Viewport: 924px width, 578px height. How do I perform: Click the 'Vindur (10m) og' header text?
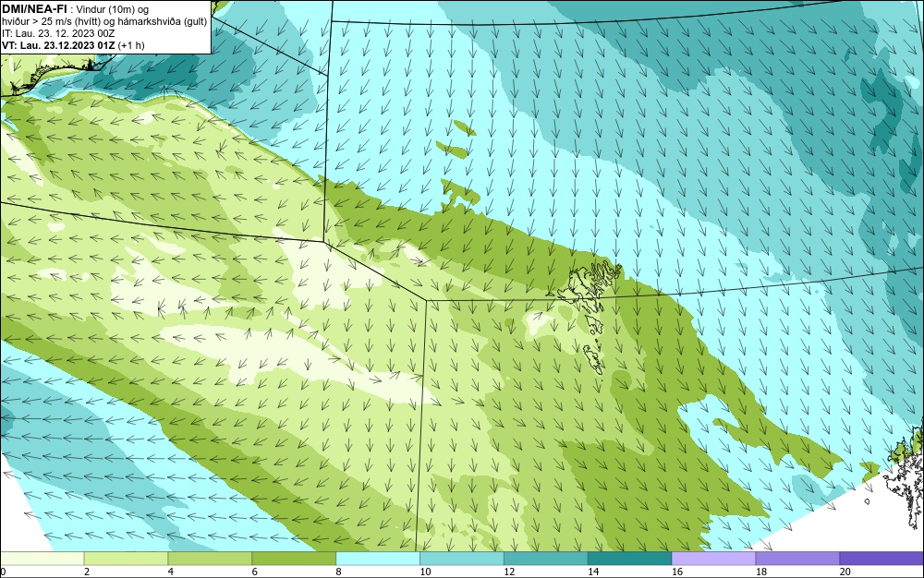(113, 9)
